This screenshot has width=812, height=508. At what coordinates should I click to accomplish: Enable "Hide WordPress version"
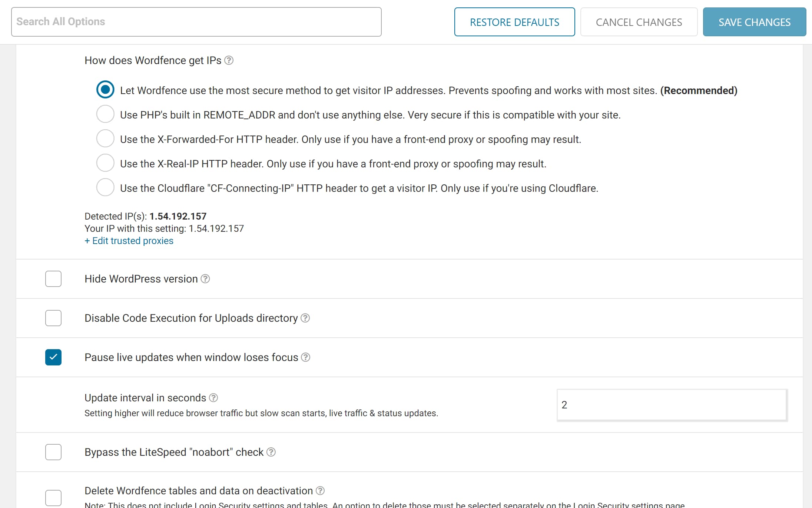tap(53, 279)
